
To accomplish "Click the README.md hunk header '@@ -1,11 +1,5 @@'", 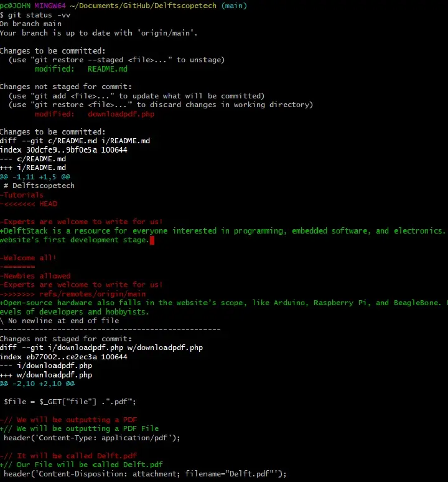I will point(35,177).
